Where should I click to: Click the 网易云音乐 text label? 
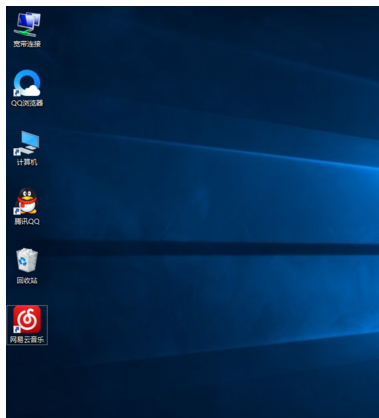pyautogui.click(x=27, y=340)
